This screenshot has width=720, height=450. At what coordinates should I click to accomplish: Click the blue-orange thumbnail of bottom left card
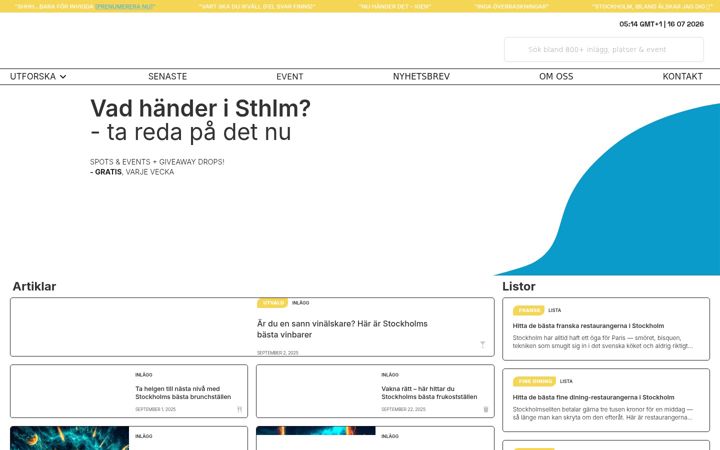click(69, 438)
